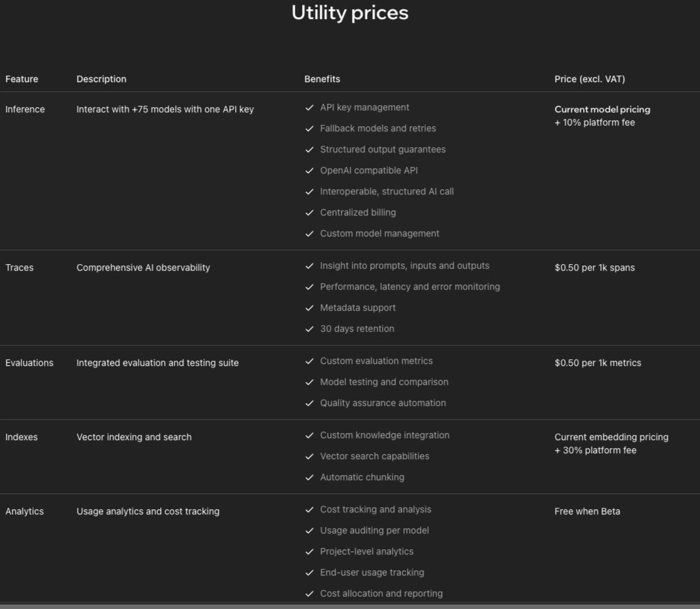Click the checkmark beside Automatic chunking
The height and width of the screenshot is (609, 700).
(x=309, y=478)
